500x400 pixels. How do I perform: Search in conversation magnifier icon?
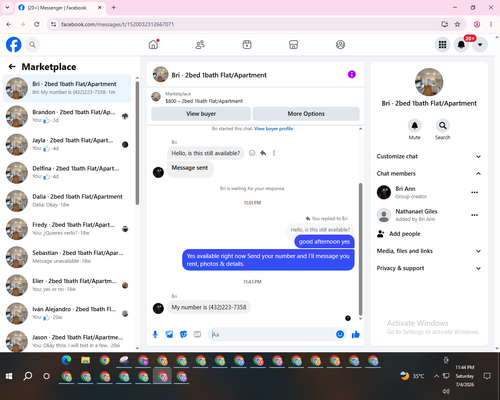click(x=443, y=126)
